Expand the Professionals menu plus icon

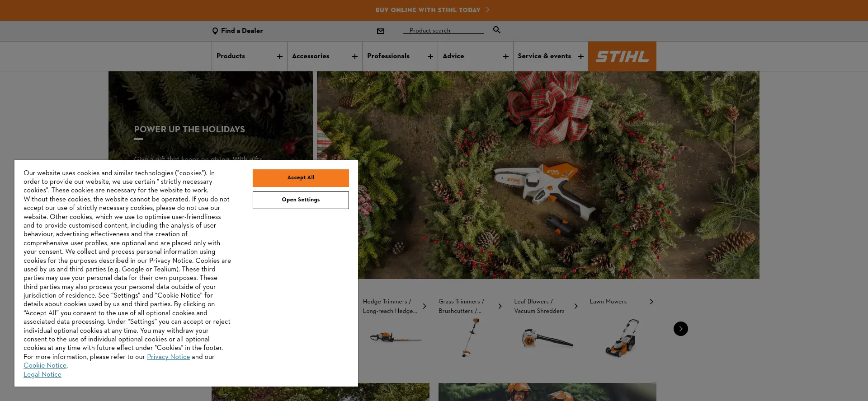tap(430, 56)
